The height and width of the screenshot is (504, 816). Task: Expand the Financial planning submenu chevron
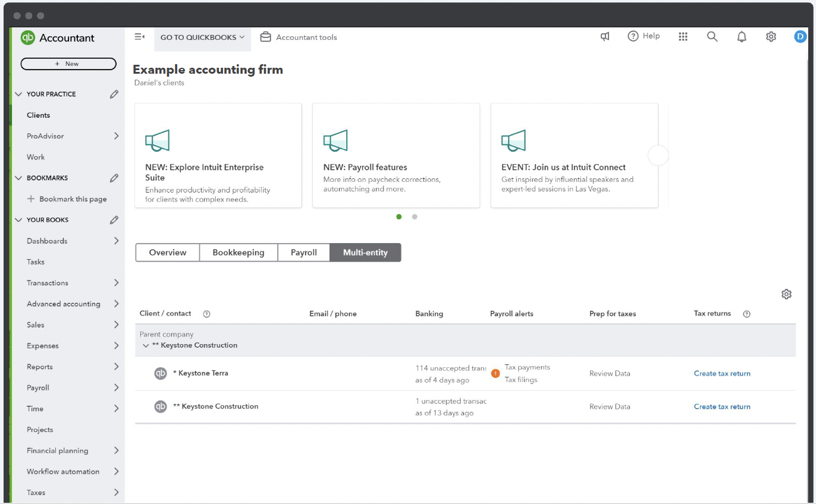(x=116, y=451)
